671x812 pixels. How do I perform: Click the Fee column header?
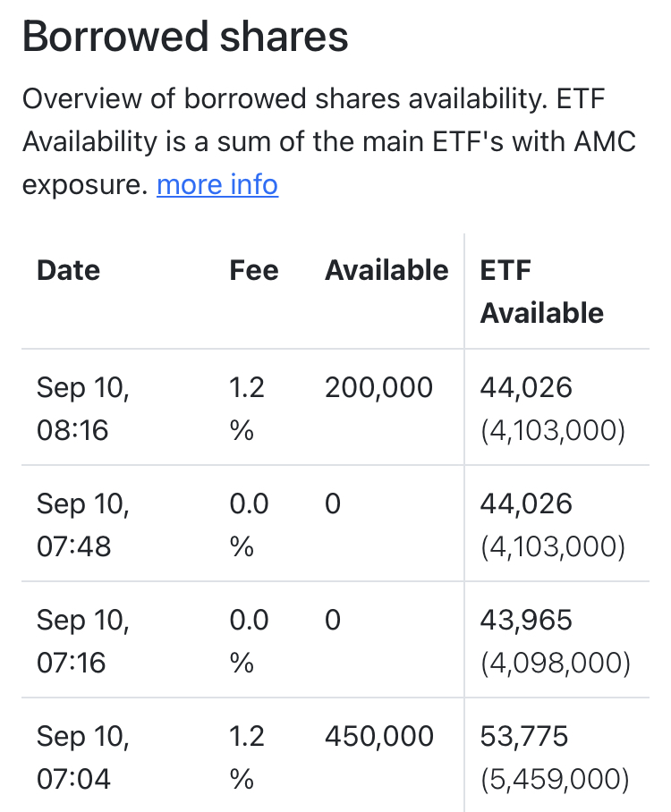254,270
